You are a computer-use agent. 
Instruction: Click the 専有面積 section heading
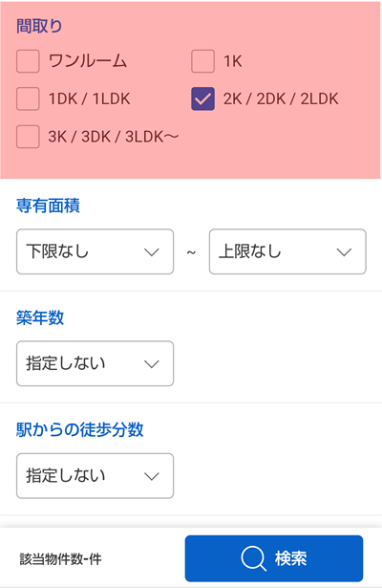click(48, 206)
